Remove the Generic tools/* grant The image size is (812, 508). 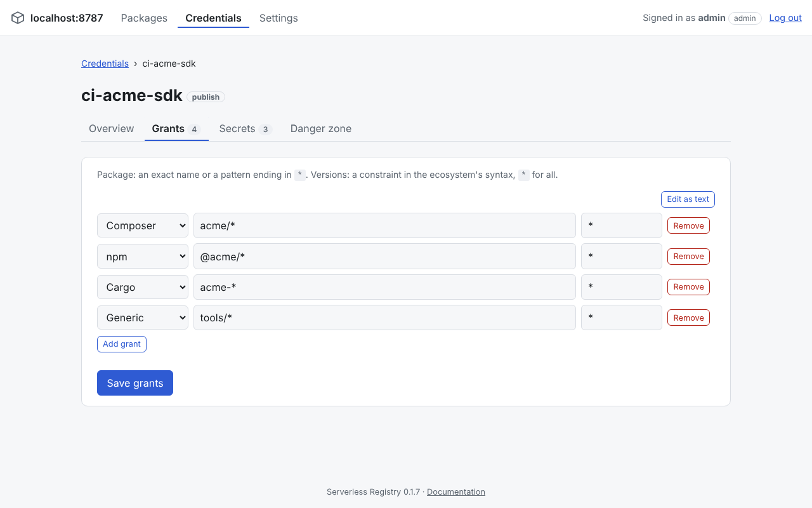point(688,317)
